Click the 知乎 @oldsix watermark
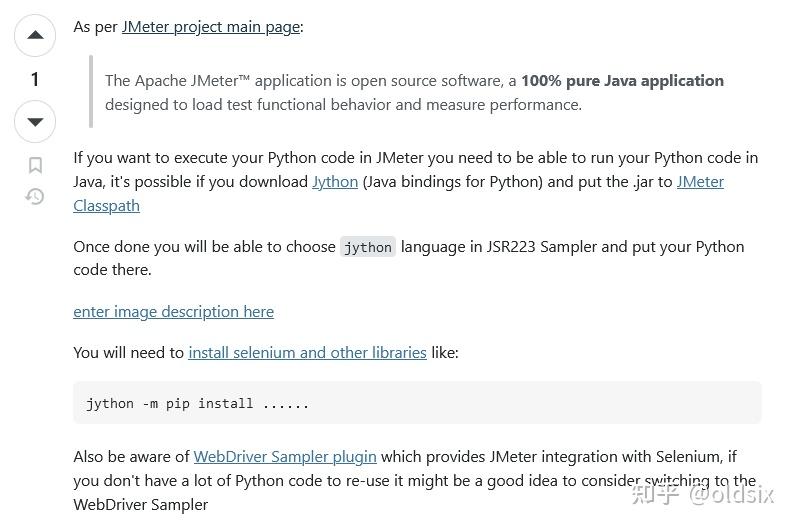The width and height of the screenshot is (794, 527). tap(703, 494)
